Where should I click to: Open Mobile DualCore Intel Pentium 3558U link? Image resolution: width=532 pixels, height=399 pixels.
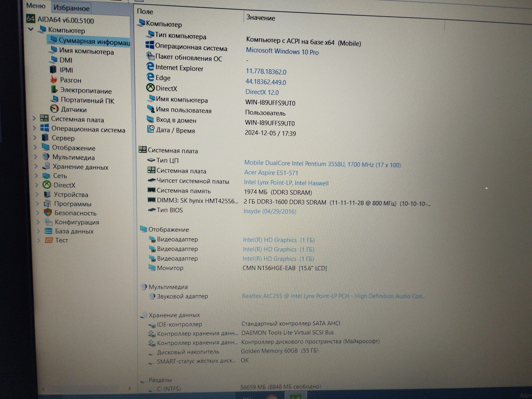click(x=323, y=164)
